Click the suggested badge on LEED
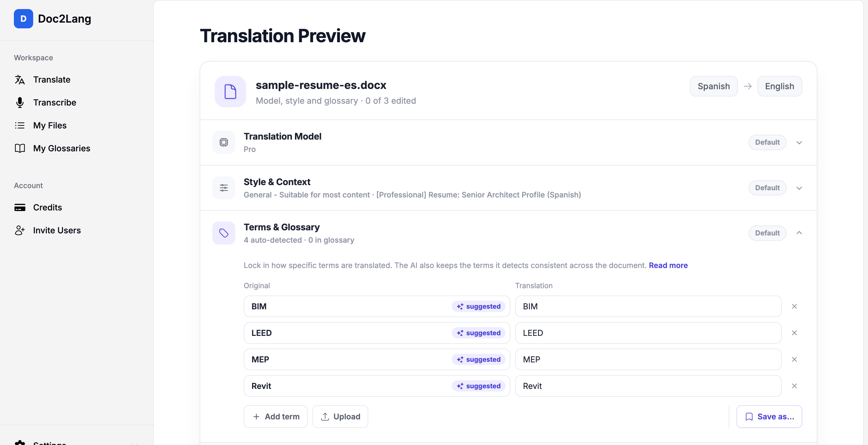The width and height of the screenshot is (868, 445). click(x=478, y=333)
